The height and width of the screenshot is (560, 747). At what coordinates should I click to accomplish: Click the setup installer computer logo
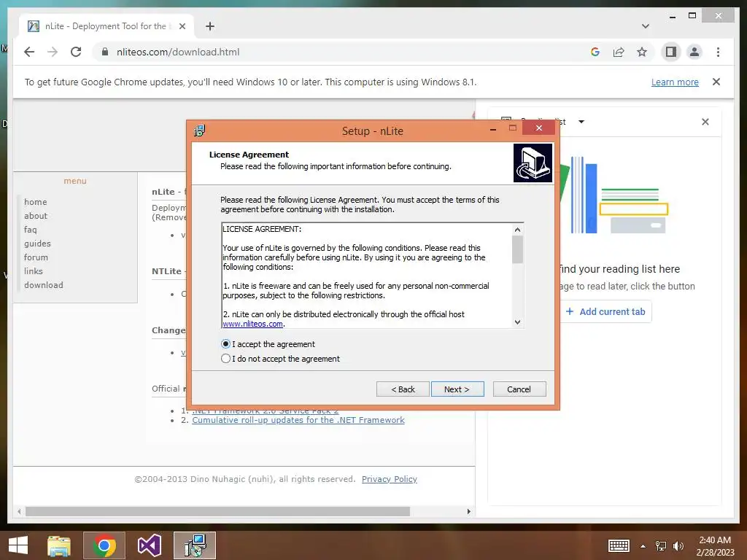(x=533, y=163)
